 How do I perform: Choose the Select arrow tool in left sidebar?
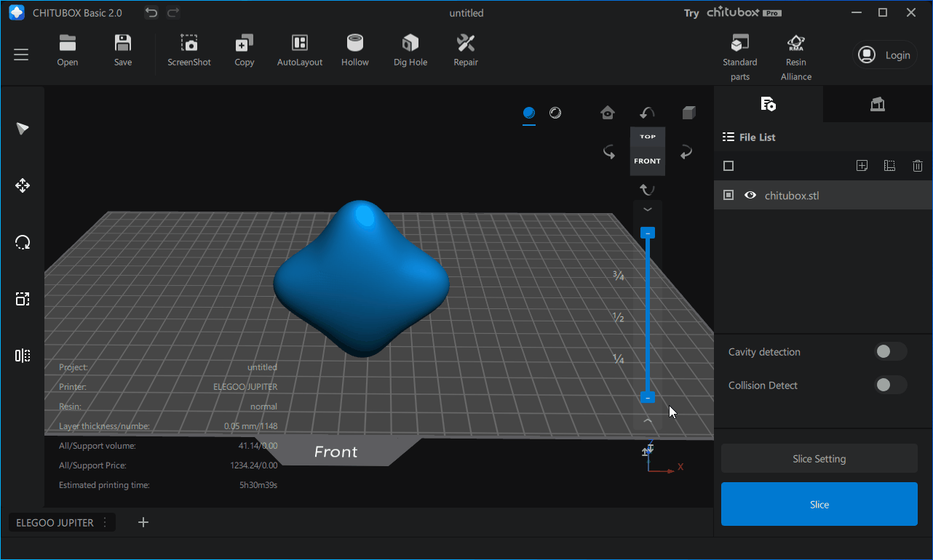click(x=23, y=129)
